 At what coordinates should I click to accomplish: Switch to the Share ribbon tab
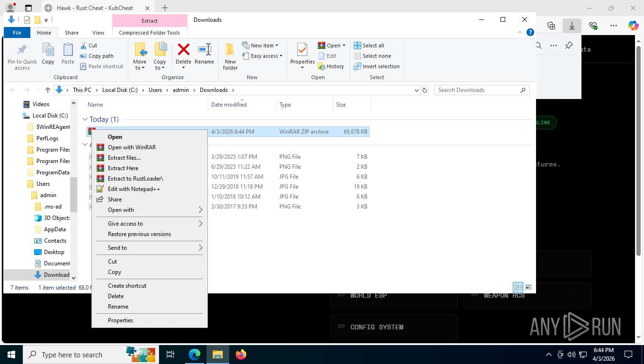pyautogui.click(x=72, y=33)
